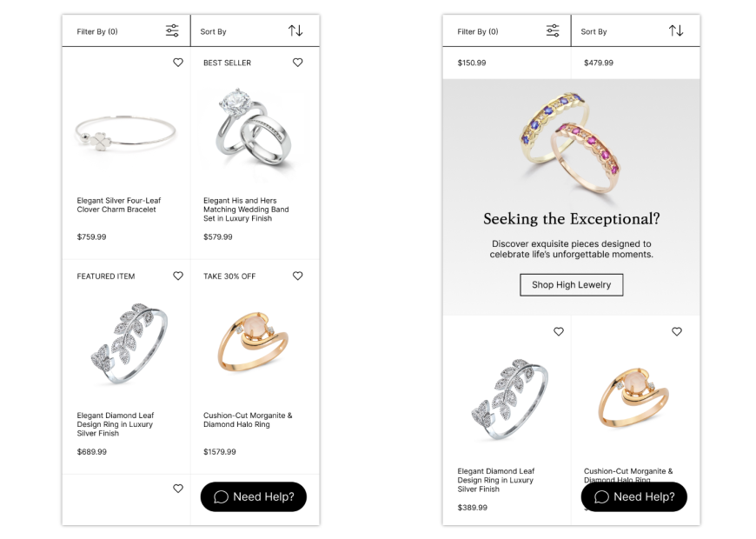Wishlist the His and Hers Wedding Band Set
The image size is (756, 539).
tap(298, 63)
